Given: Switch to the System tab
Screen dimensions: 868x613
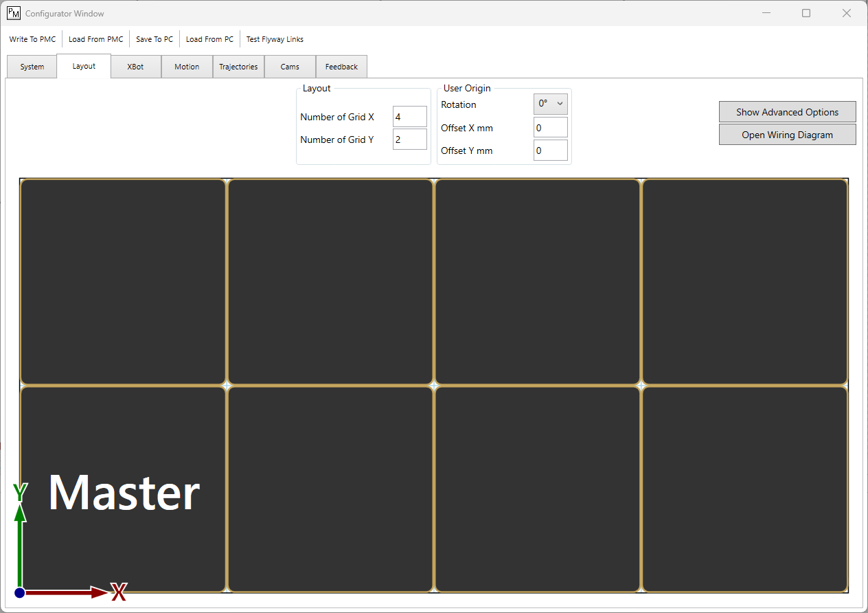Looking at the screenshot, I should click(32, 67).
